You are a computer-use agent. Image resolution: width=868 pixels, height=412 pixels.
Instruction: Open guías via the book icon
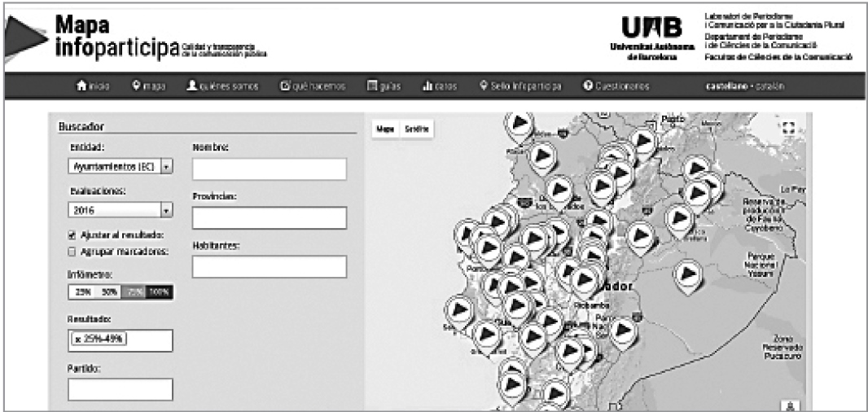point(373,85)
